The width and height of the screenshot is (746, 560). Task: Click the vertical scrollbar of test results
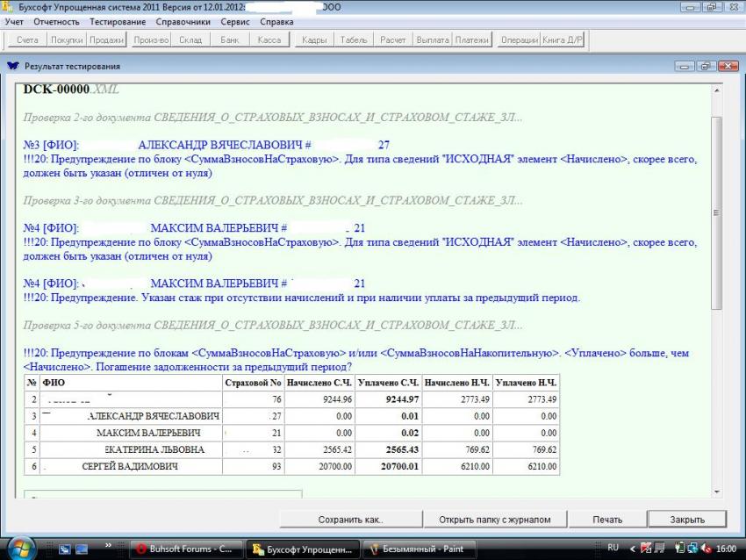(716, 211)
